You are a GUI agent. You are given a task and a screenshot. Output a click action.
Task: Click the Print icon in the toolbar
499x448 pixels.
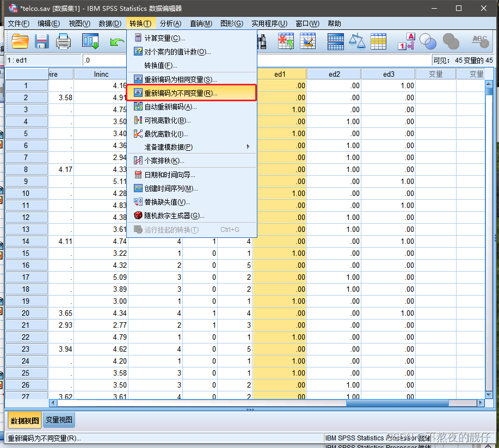63,41
